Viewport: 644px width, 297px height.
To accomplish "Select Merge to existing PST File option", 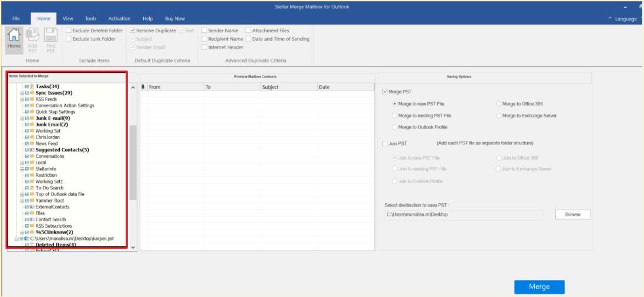I will pos(395,116).
